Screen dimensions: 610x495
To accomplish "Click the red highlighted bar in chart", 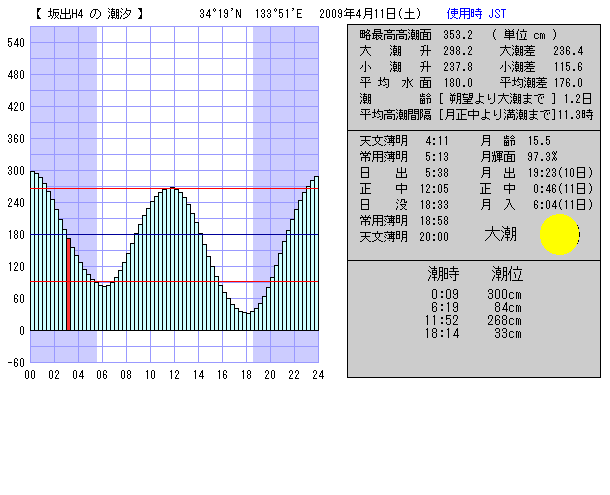I will click(x=68, y=284).
